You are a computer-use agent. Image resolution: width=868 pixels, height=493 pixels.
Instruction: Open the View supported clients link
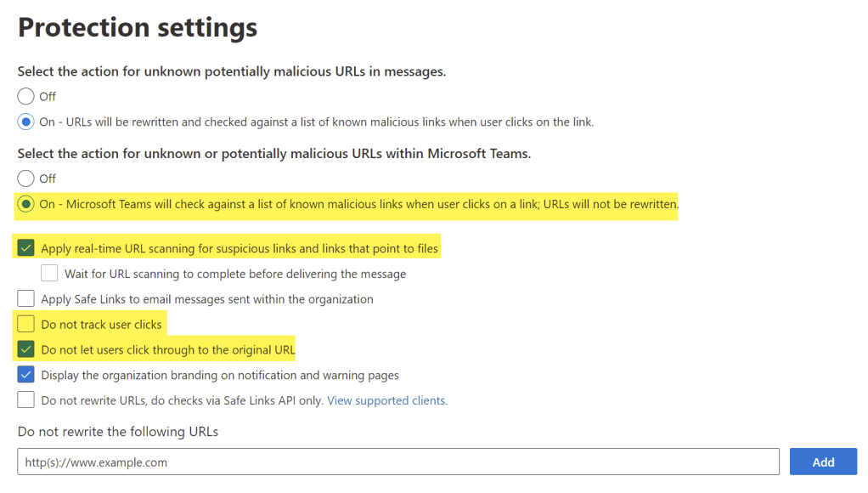(386, 400)
